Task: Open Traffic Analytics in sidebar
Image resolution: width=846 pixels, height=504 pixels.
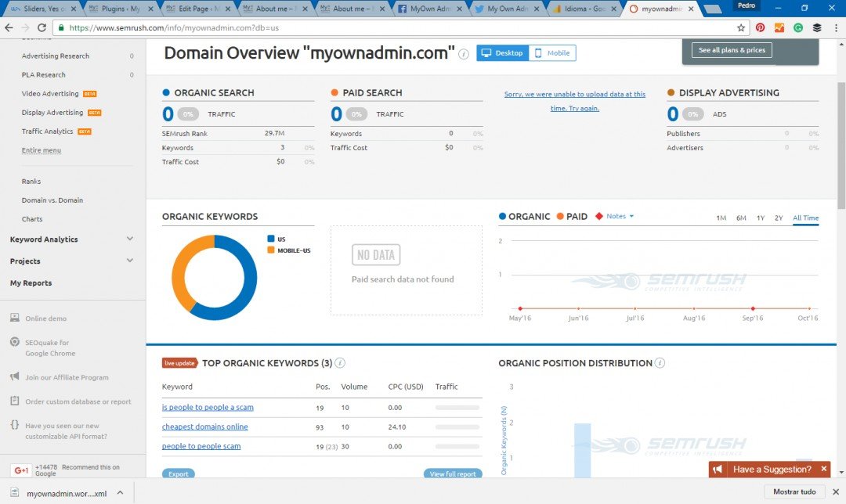Action: [x=47, y=131]
